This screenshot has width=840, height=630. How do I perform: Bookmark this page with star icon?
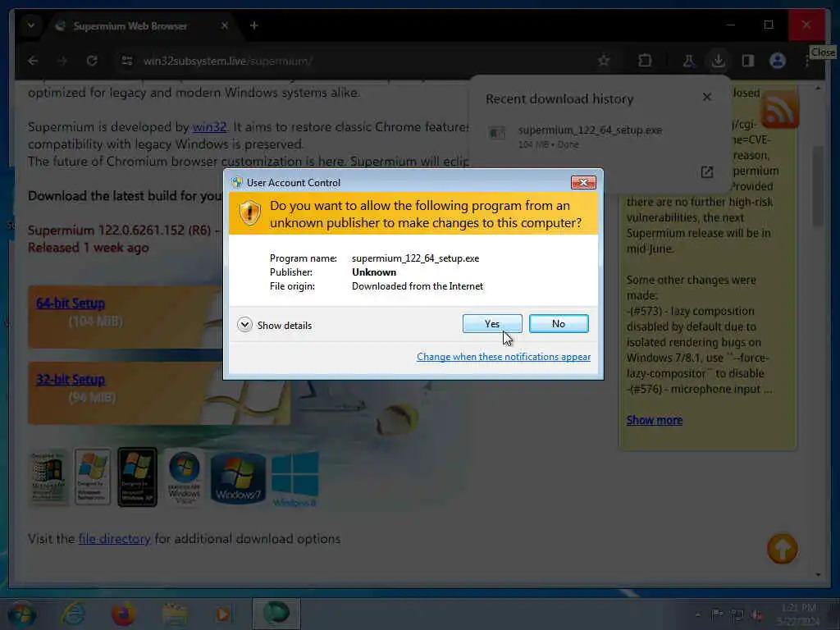tap(604, 61)
